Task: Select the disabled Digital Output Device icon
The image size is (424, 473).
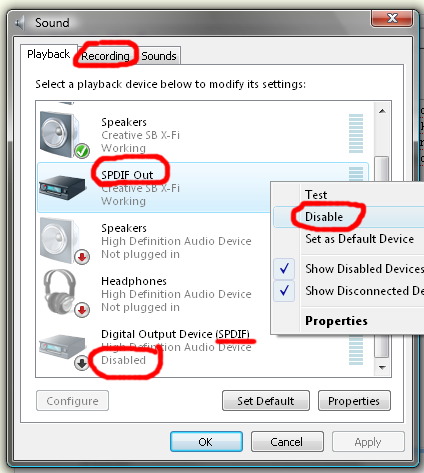Action: (x=62, y=347)
